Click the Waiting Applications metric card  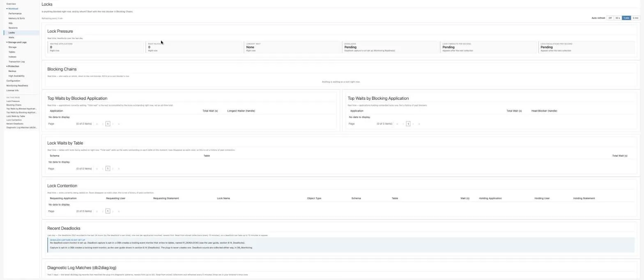(96, 47)
